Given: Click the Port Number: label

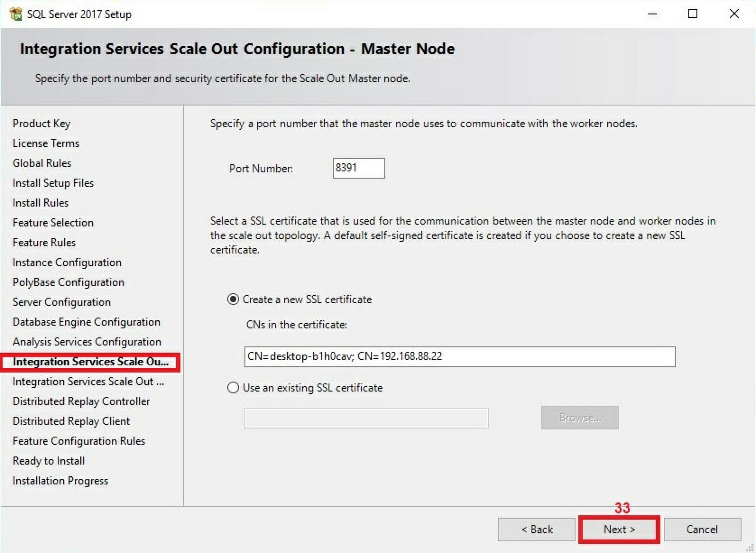Looking at the screenshot, I should 261,169.
